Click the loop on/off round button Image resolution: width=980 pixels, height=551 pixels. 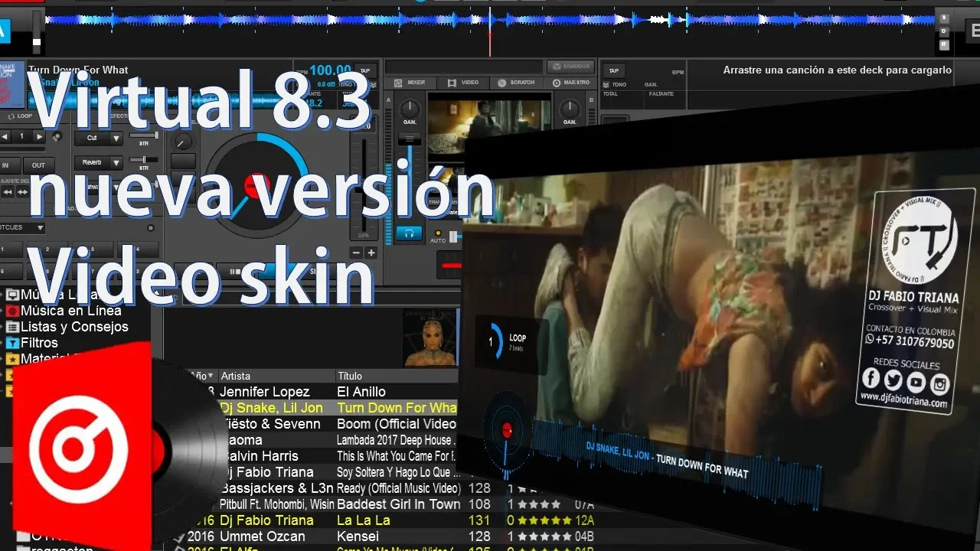click(57, 137)
